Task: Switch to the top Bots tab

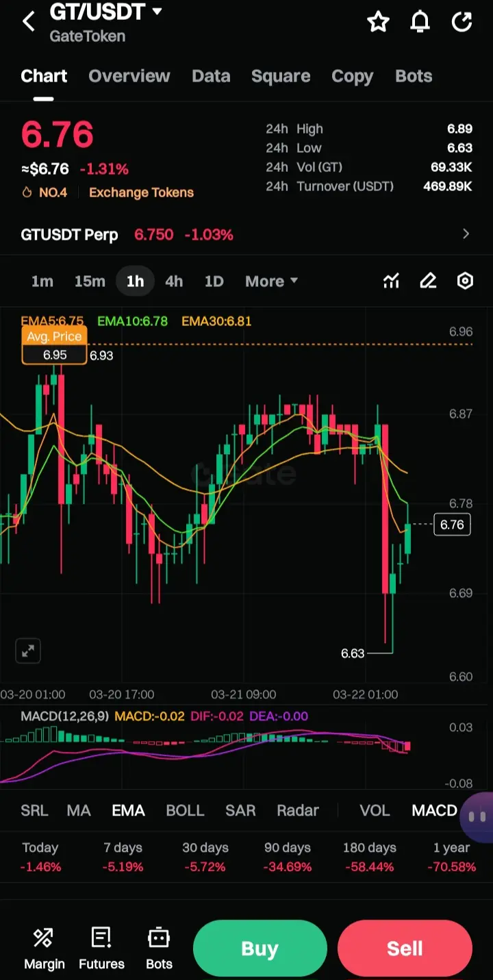Action: coord(414,76)
